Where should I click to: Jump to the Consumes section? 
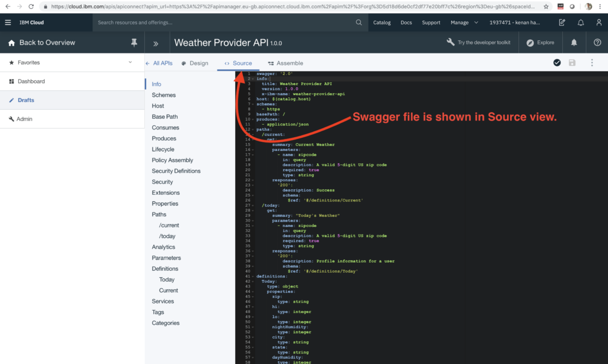click(x=166, y=128)
